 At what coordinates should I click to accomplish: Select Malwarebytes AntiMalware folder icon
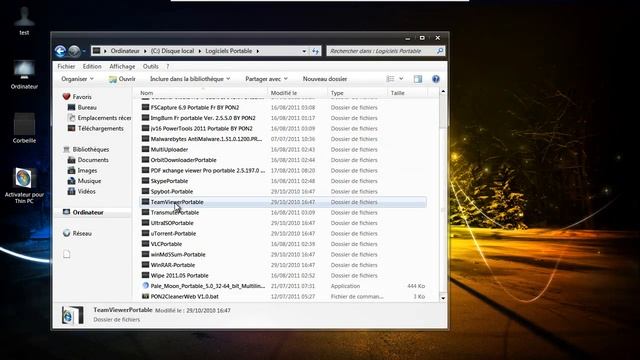pos(145,139)
